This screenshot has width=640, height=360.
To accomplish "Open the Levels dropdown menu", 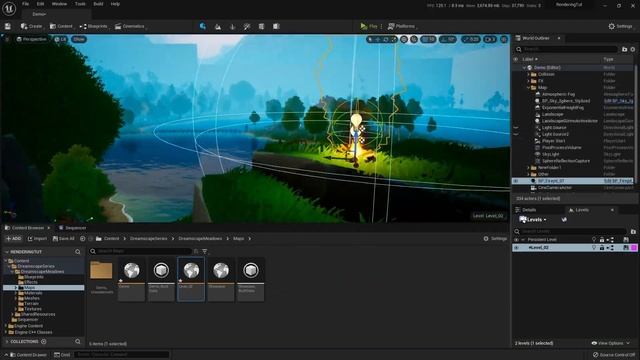I will point(533,220).
